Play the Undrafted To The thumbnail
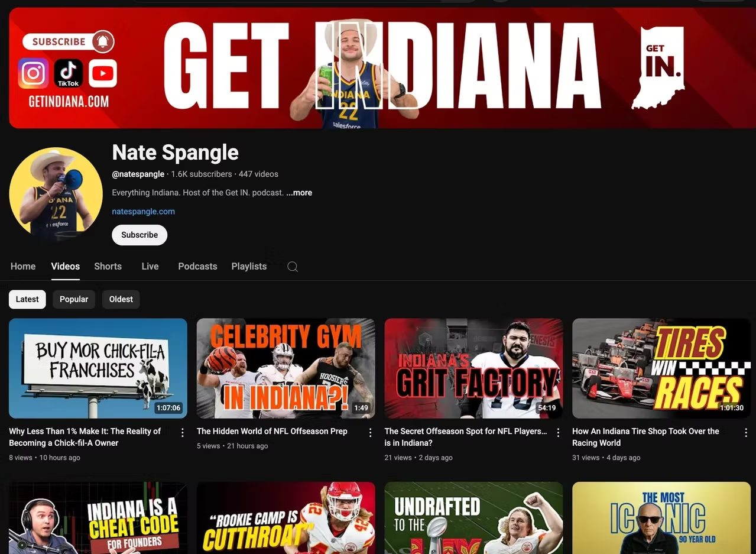 pyautogui.click(x=474, y=518)
